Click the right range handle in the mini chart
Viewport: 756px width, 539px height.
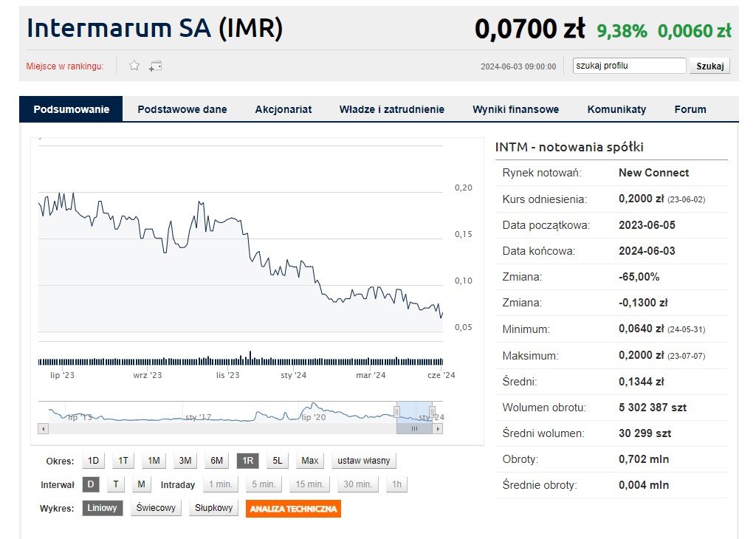click(433, 411)
